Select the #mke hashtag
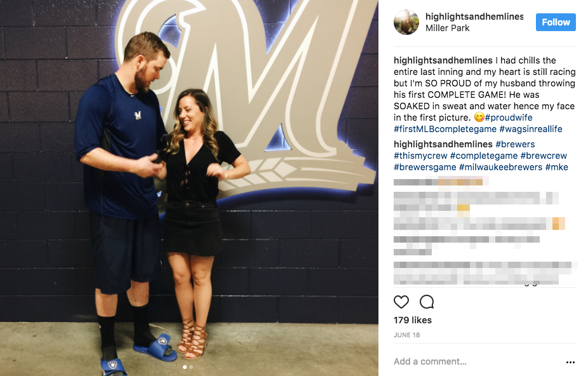588x376 pixels. coord(556,167)
